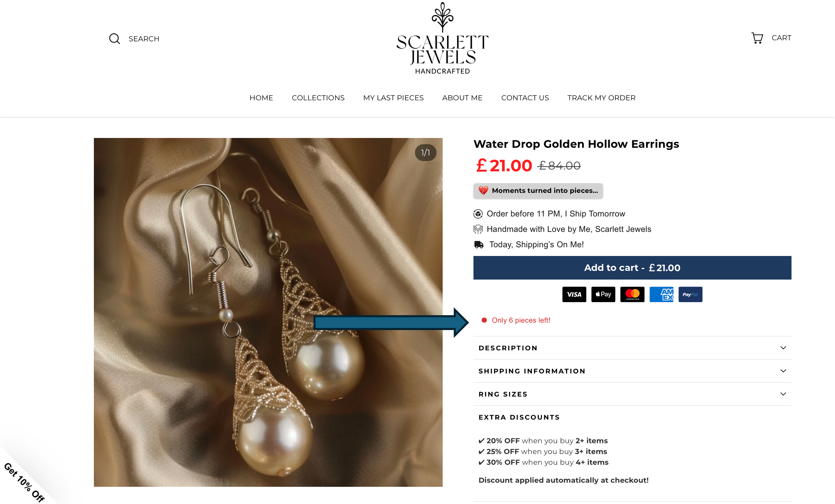Open the Track My Order page
Screen dimensions: 835x504
tap(602, 98)
